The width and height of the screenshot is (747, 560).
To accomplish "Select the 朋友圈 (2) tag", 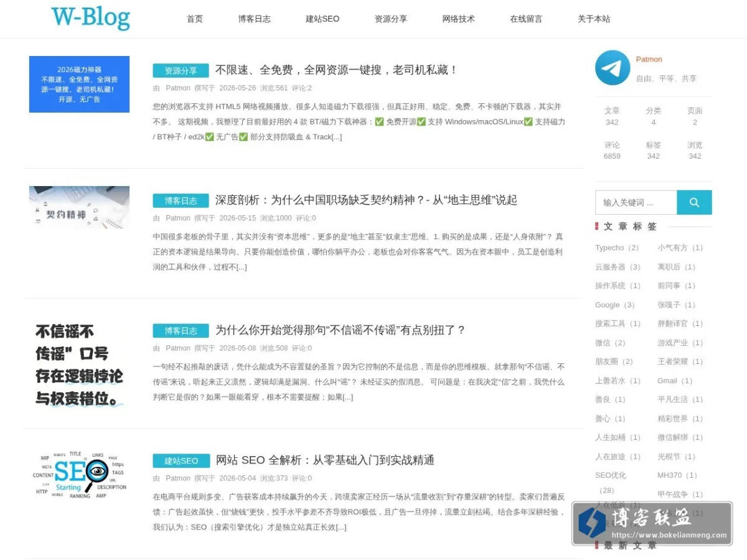I will tap(614, 362).
